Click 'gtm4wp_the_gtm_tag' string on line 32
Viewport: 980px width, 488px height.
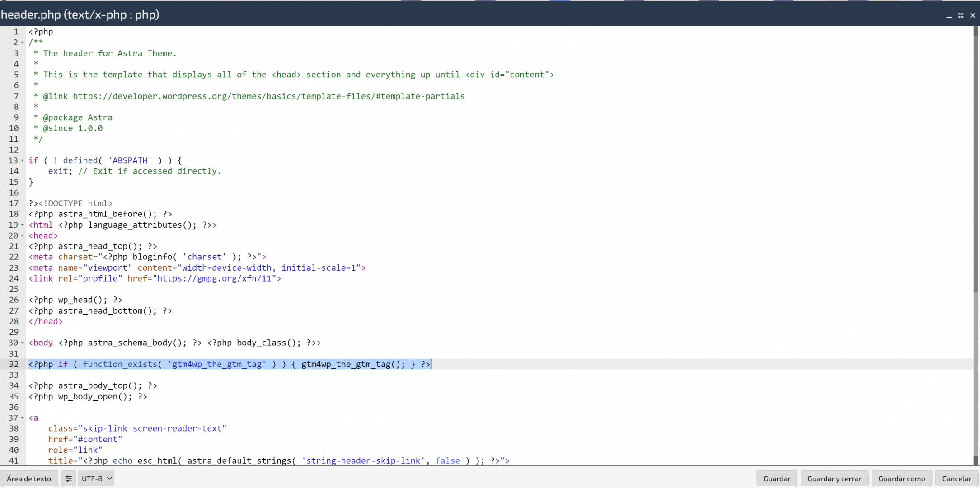pyautogui.click(x=217, y=364)
